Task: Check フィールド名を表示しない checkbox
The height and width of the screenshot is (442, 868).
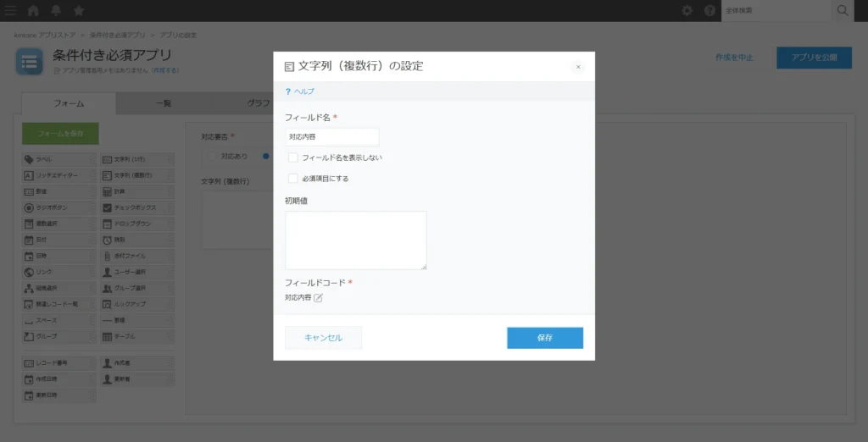Action: (x=292, y=157)
